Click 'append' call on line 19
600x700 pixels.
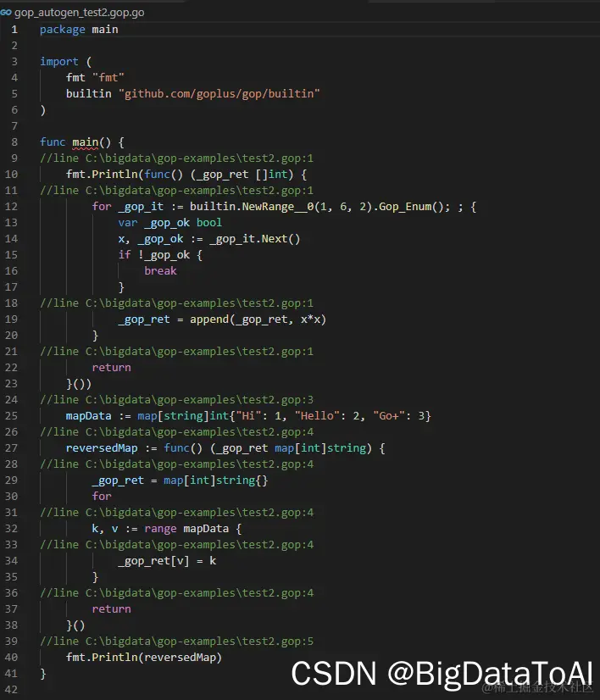tap(209, 319)
